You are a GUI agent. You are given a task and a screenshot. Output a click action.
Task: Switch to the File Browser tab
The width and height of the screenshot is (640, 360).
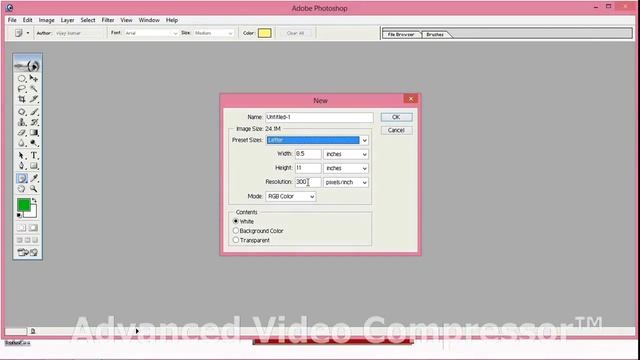point(401,35)
